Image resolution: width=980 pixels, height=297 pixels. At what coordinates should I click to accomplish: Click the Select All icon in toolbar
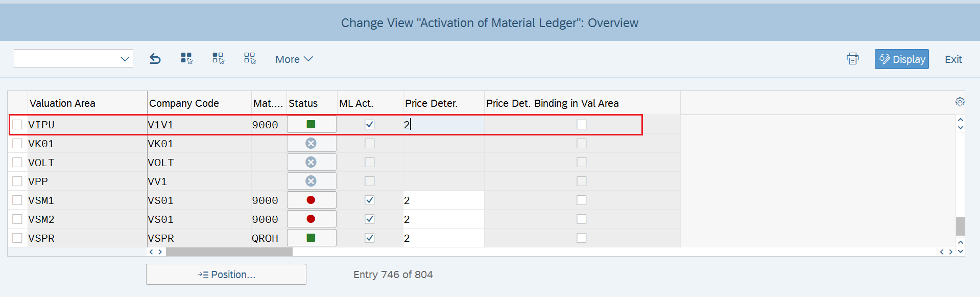187,58
